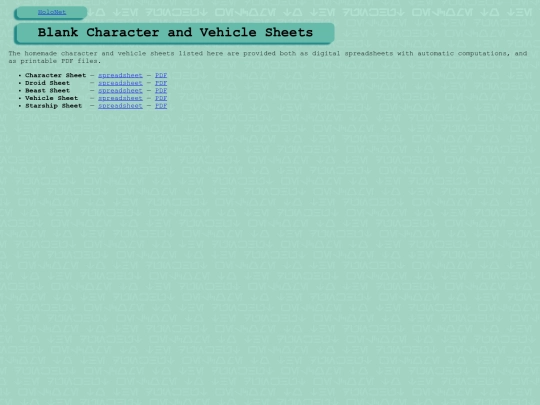Open the Droid Sheet spreadsheet link
540x405 pixels.
click(x=120, y=83)
